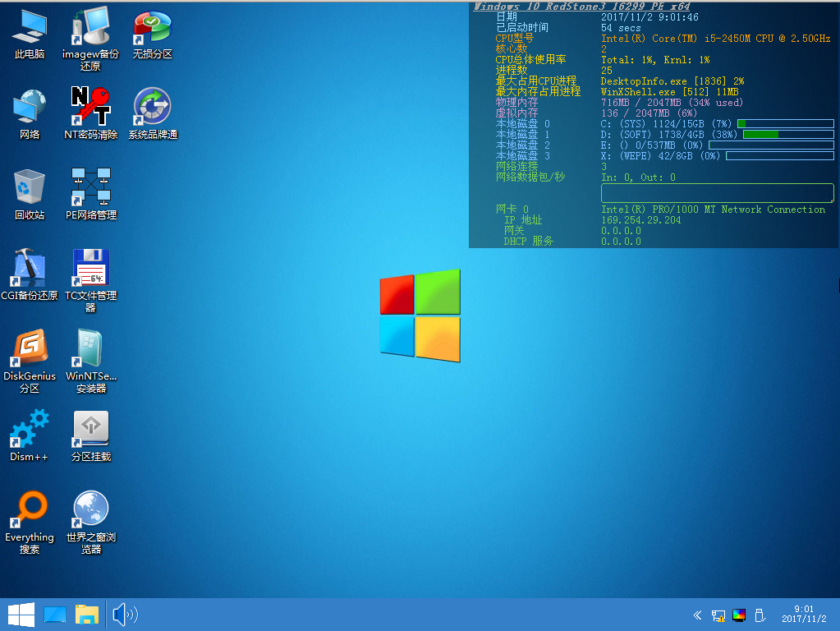Open Everything搜索 search tool
Viewport: 840px width, 631px height.
click(30, 522)
